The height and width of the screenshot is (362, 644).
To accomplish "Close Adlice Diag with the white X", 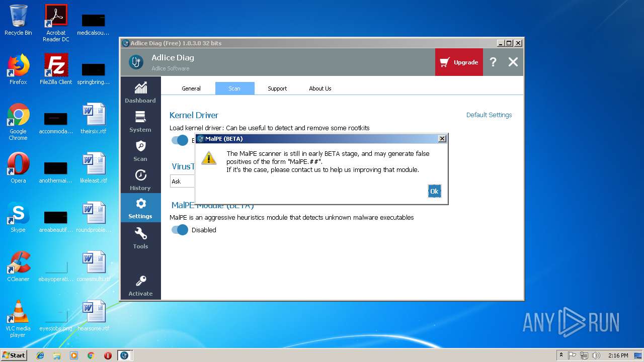I will [x=513, y=62].
